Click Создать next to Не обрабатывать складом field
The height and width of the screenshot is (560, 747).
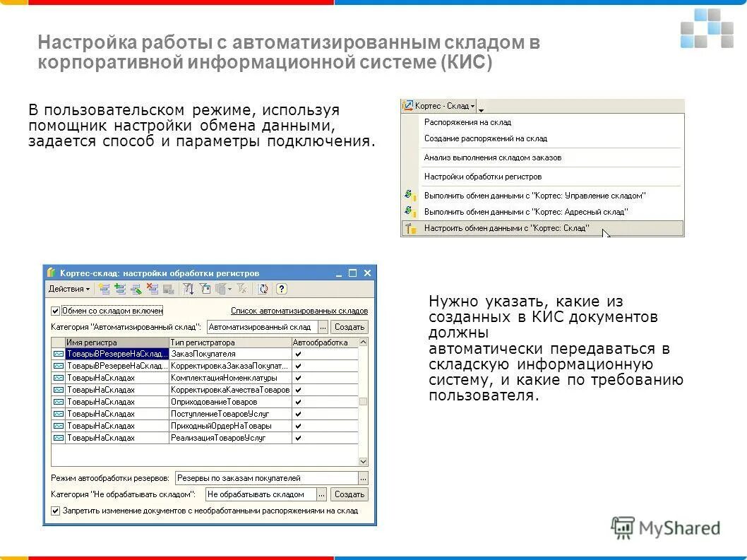point(349,495)
